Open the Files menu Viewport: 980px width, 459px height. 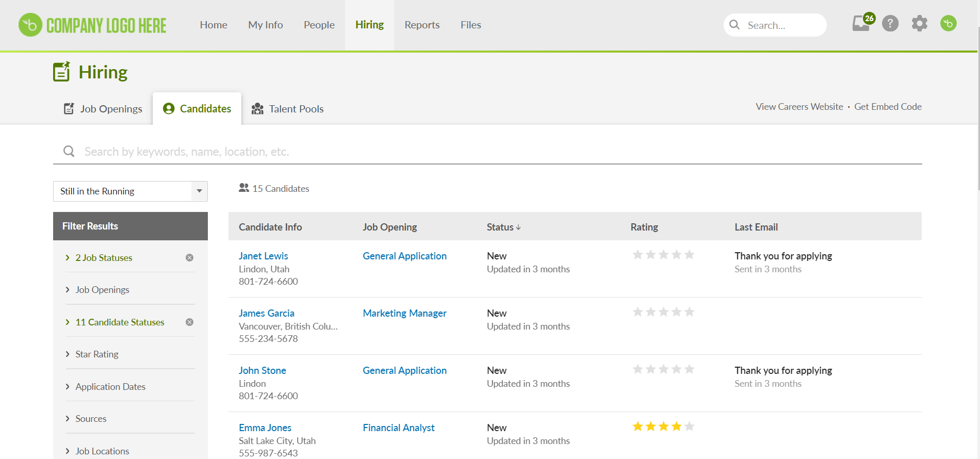point(471,25)
